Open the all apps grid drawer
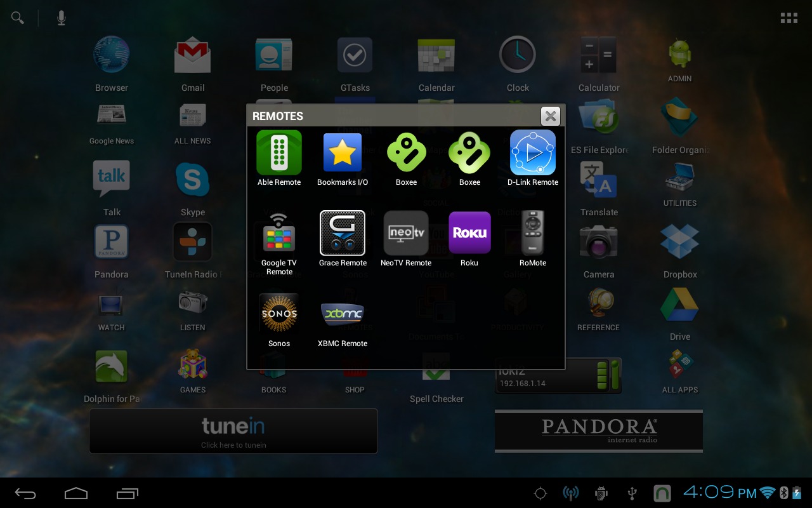This screenshot has height=508, width=812. 789,18
